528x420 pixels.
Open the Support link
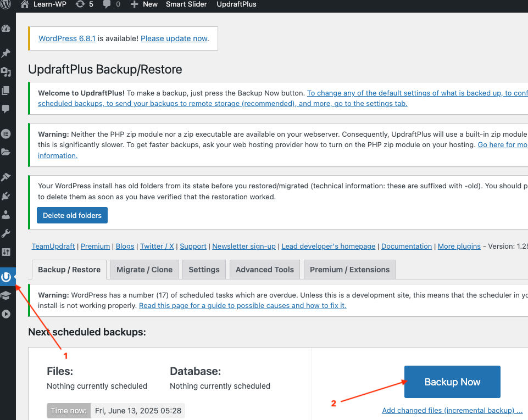point(193,247)
